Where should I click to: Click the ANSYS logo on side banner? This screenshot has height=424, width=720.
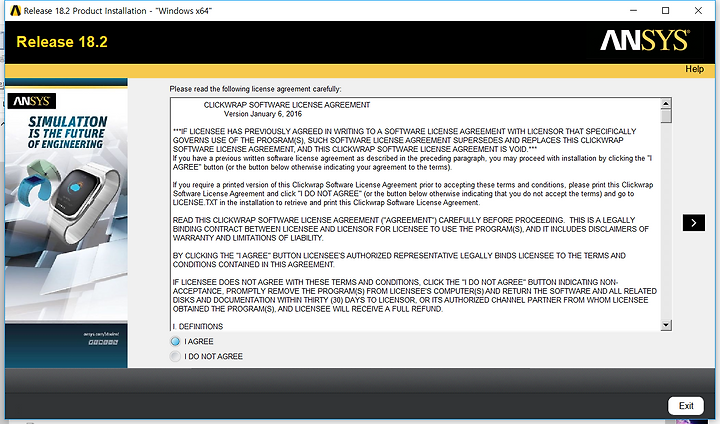(32, 101)
